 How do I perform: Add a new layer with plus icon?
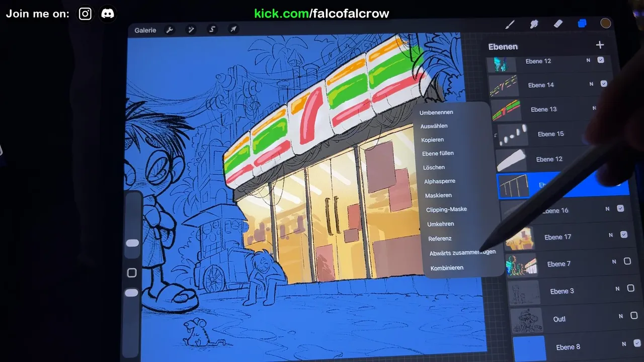600,45
